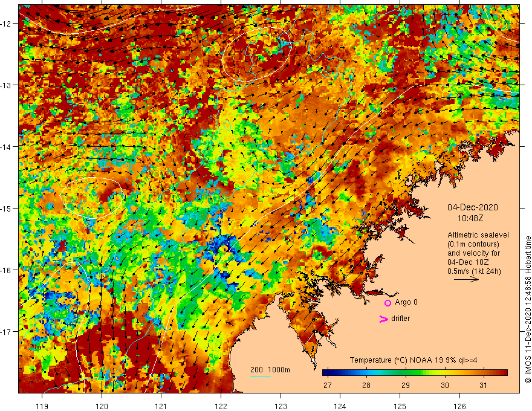Screen dimensions: 532x411
Task: Click the colorbar tick value 27
Action: (328, 385)
